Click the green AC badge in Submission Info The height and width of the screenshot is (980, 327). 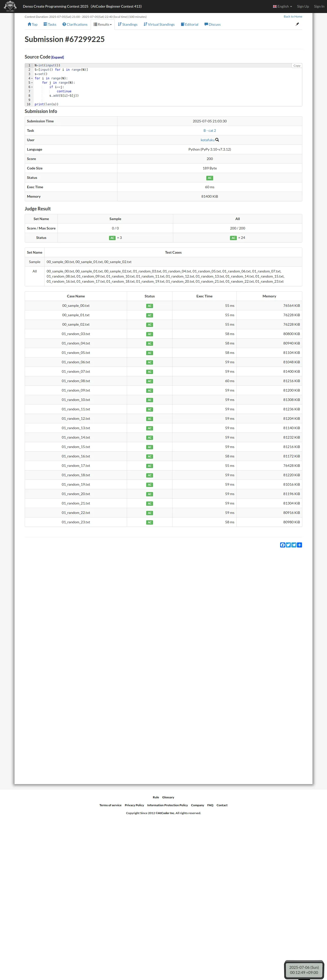(210, 178)
